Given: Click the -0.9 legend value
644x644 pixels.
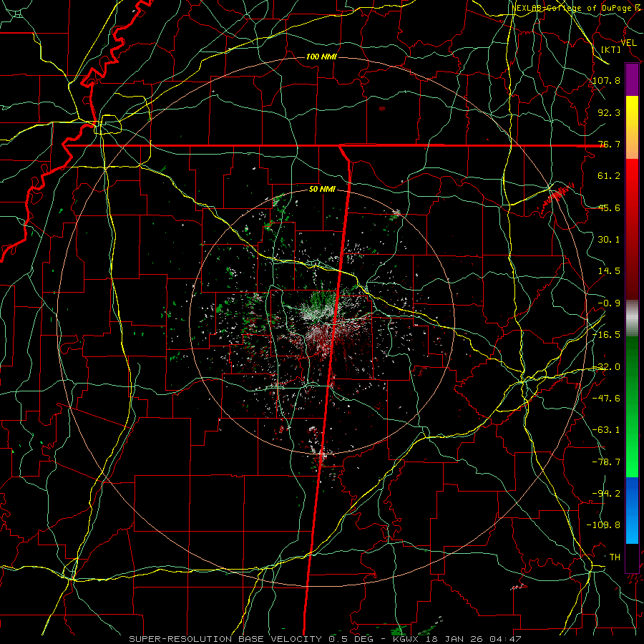Looking at the screenshot, I should click(x=609, y=303).
